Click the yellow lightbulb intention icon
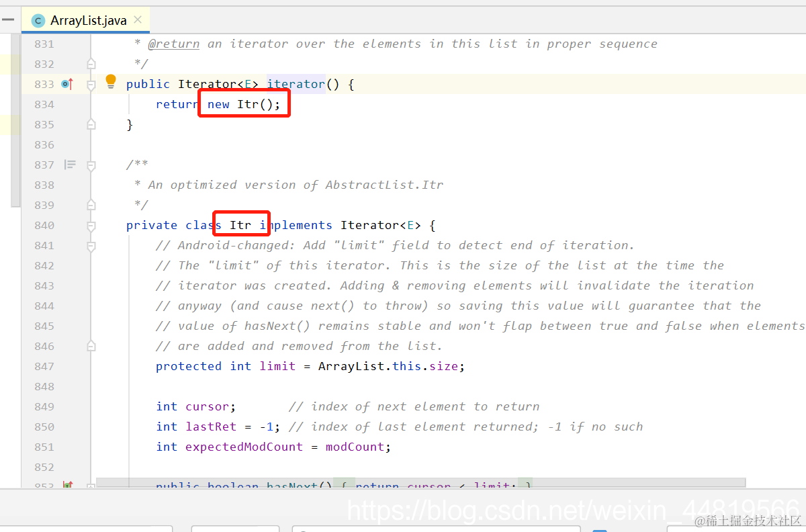Image resolution: width=806 pixels, height=532 pixels. pyautogui.click(x=111, y=83)
